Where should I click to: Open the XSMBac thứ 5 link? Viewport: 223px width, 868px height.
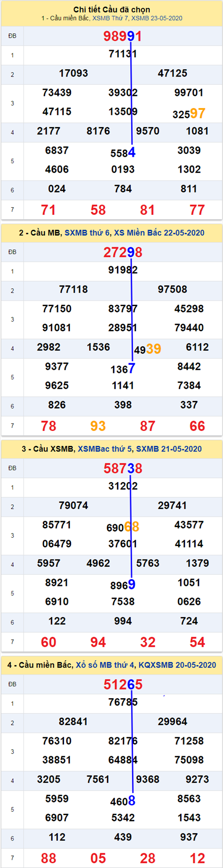[105, 449]
